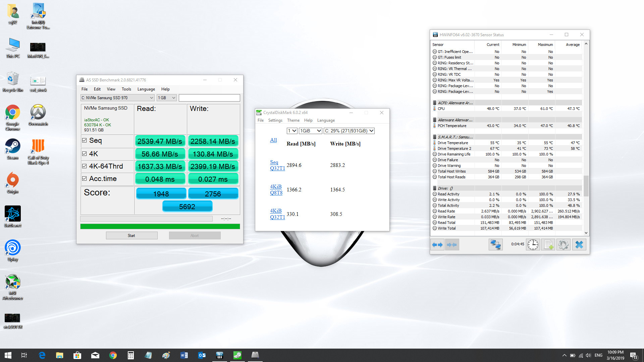Open Call of Duty Black Ops 4 shortcut

[x=38, y=152]
